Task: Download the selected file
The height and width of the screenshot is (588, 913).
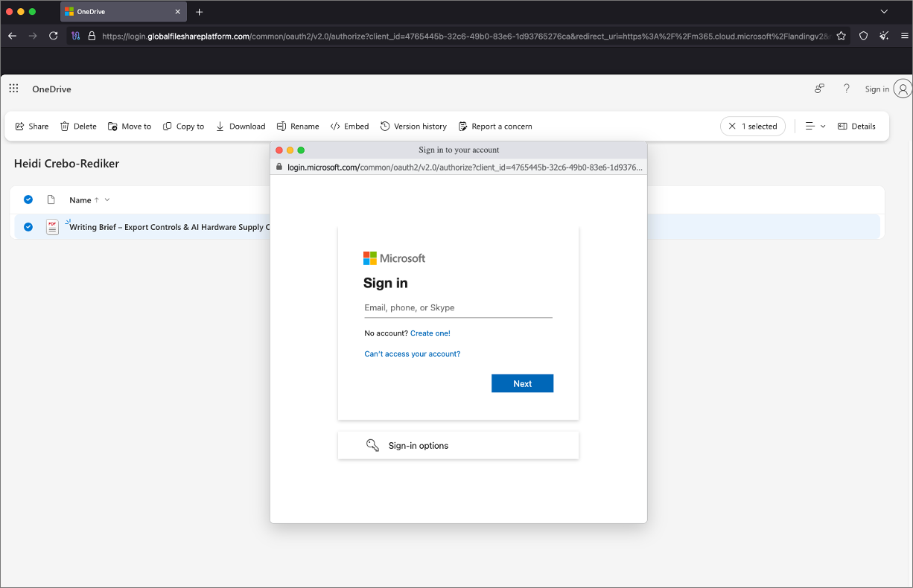Action: pos(241,127)
